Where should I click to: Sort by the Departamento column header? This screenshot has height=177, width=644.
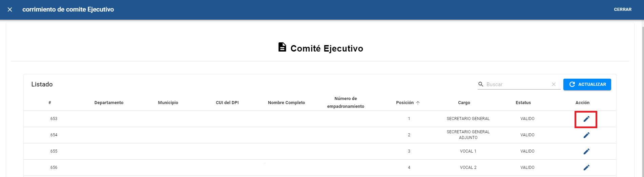109,103
